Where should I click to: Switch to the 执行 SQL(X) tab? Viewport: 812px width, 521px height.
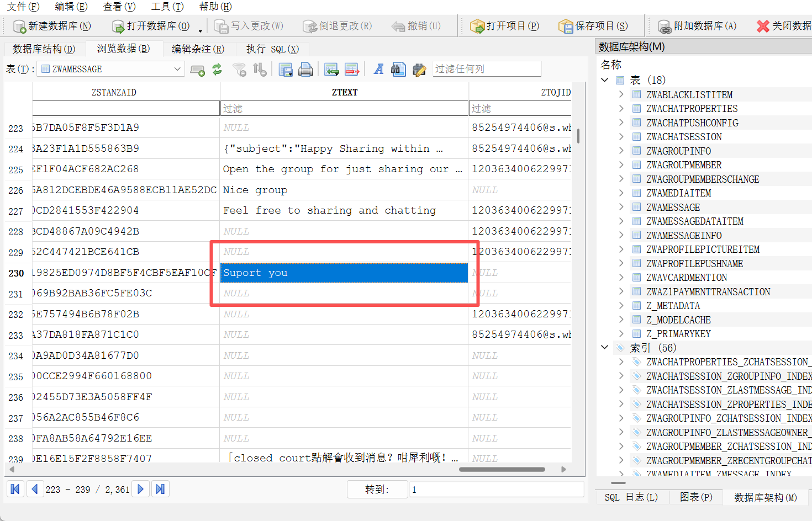point(272,49)
